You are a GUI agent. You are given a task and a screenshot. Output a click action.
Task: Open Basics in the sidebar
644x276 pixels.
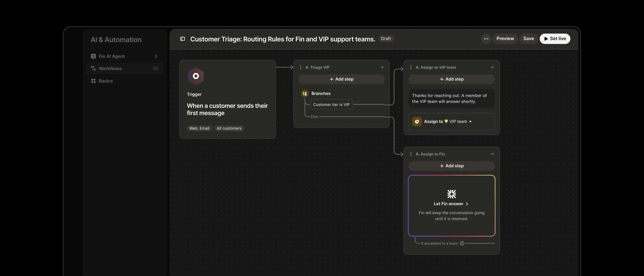click(124, 81)
